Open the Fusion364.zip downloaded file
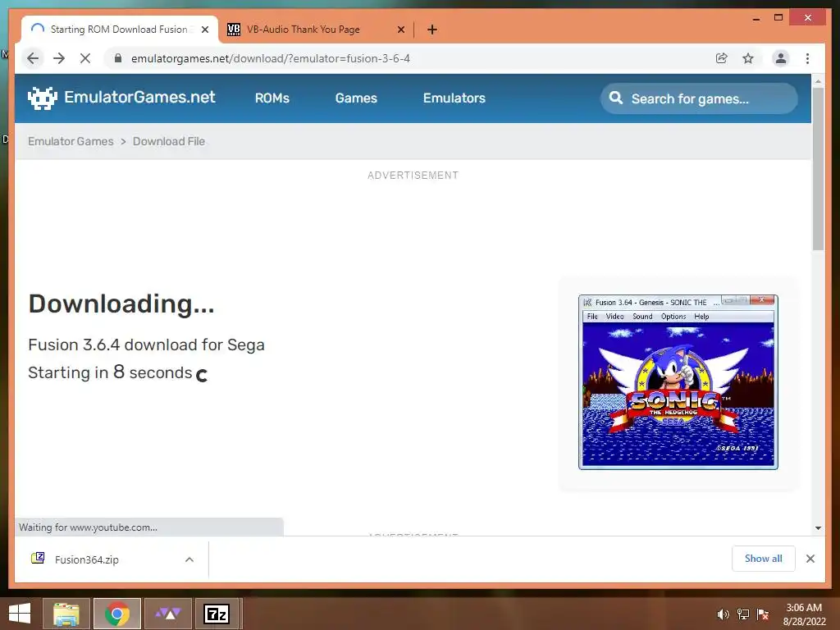 click(x=87, y=559)
